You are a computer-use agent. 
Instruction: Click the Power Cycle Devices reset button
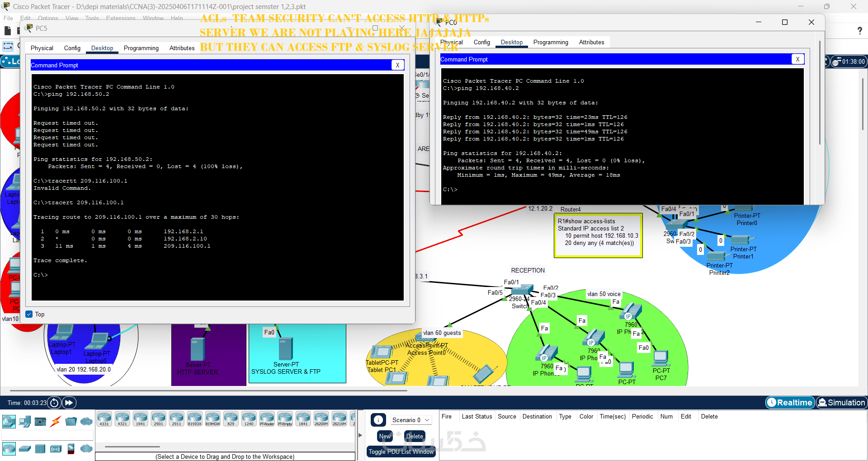(54, 403)
